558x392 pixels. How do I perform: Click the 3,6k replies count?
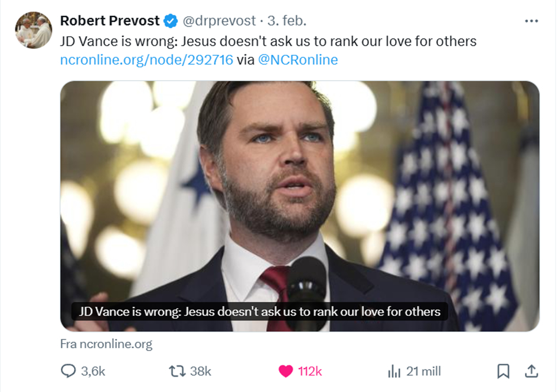tap(93, 371)
